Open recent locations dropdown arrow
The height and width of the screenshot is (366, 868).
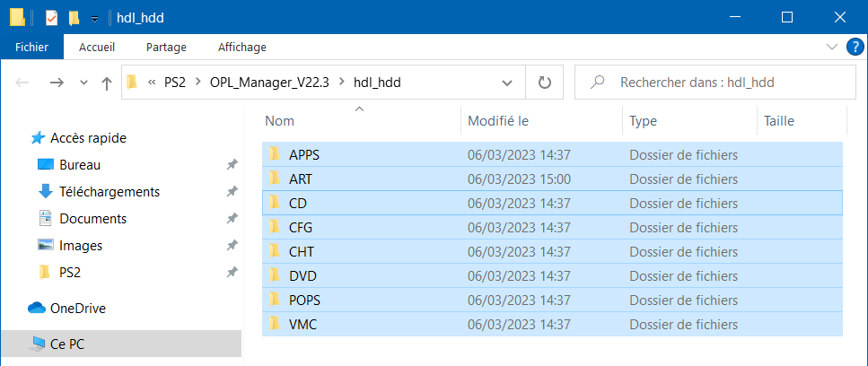point(83,83)
